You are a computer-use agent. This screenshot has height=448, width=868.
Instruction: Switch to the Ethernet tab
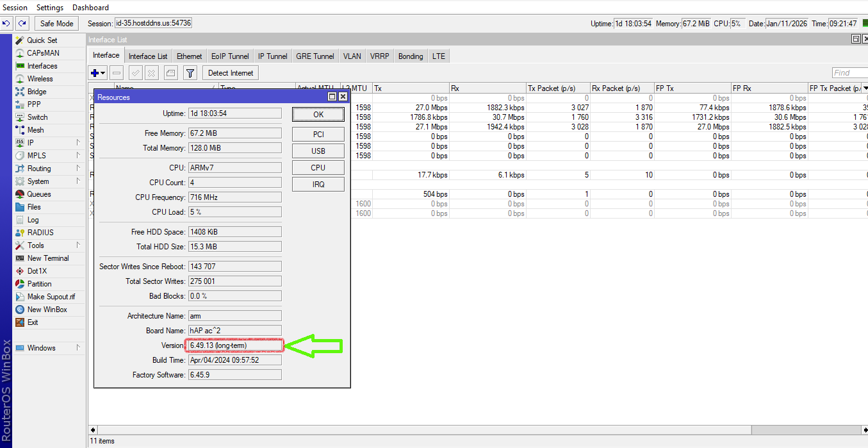[x=189, y=56]
